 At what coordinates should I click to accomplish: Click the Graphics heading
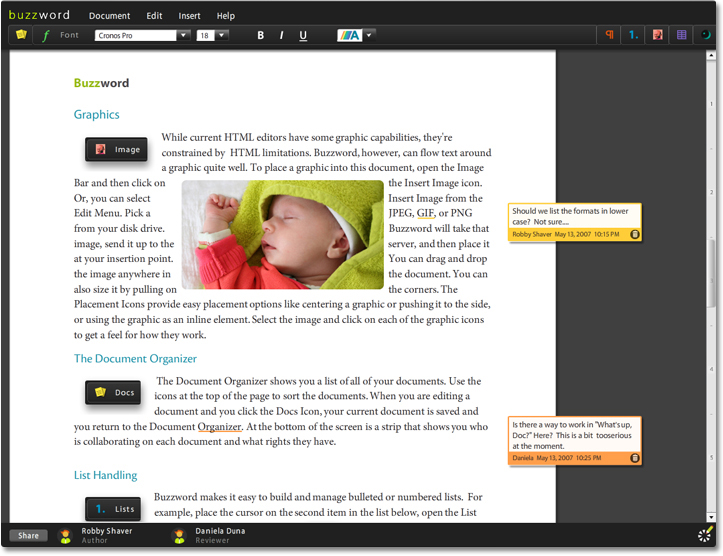96,114
